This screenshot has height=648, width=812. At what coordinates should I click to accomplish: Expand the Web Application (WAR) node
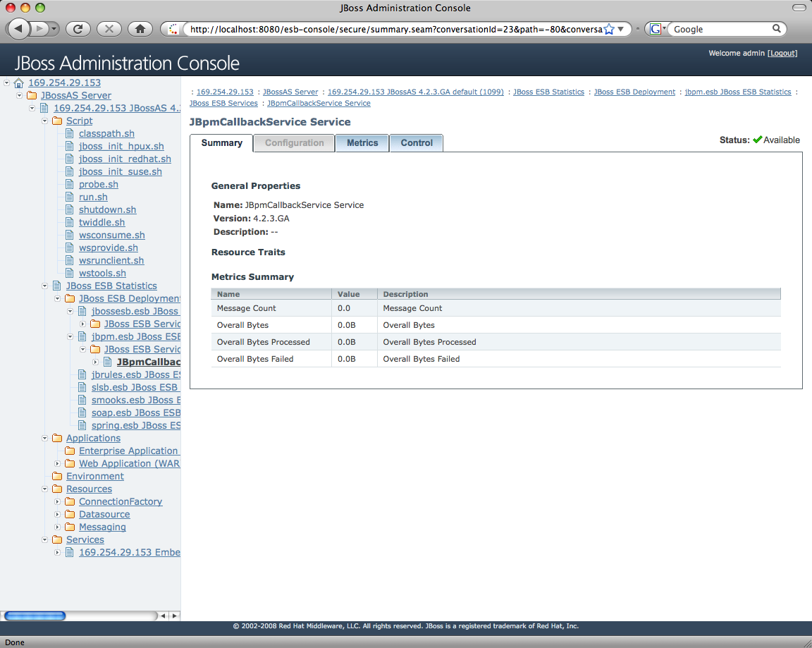coord(58,463)
